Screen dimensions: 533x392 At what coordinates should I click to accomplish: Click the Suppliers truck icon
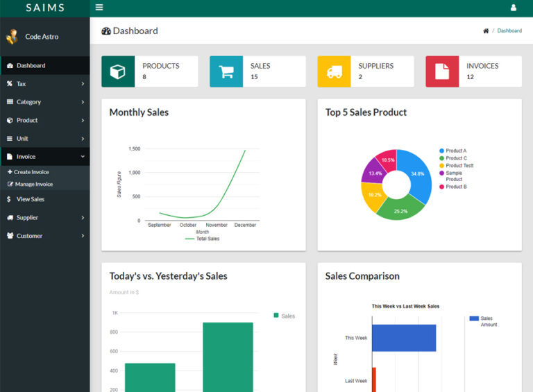coord(334,71)
